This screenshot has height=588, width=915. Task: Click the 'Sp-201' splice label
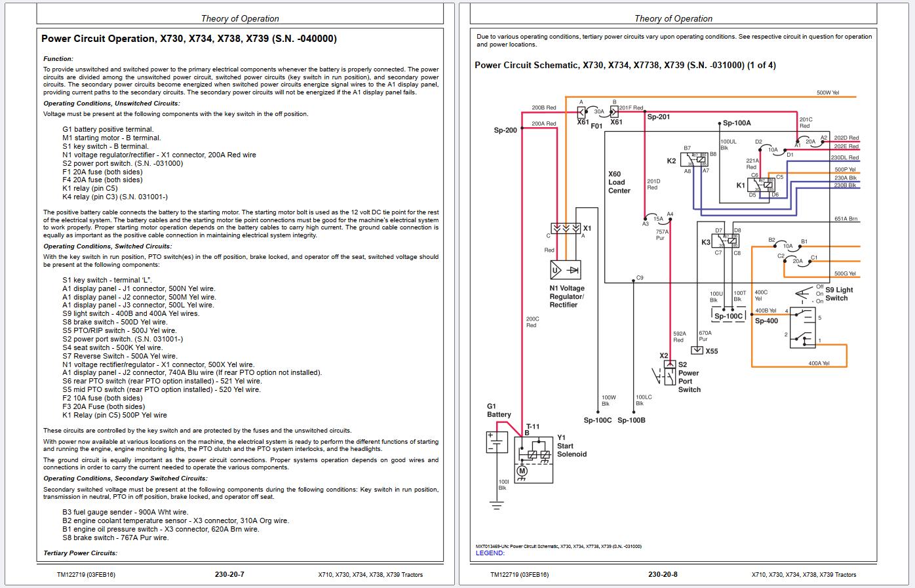point(659,117)
